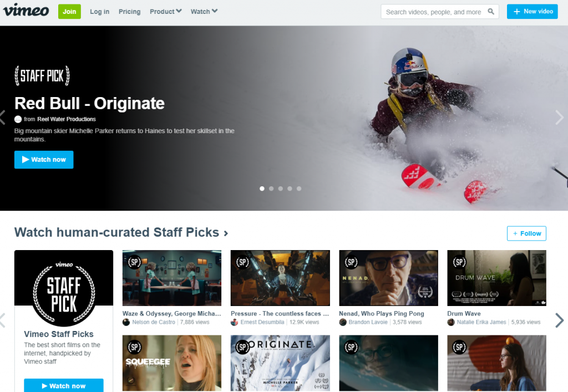The width and height of the screenshot is (568, 392).
Task: Select the first carousel dot
Action: [x=262, y=189]
